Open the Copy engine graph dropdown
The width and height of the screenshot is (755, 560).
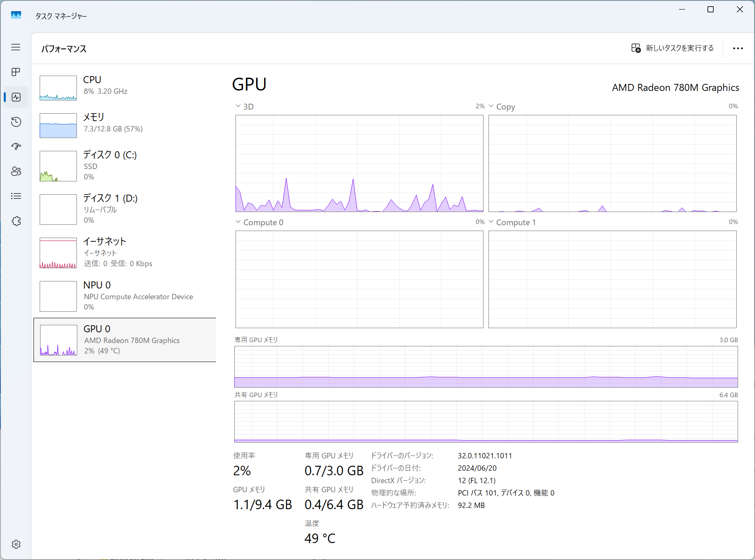[491, 106]
